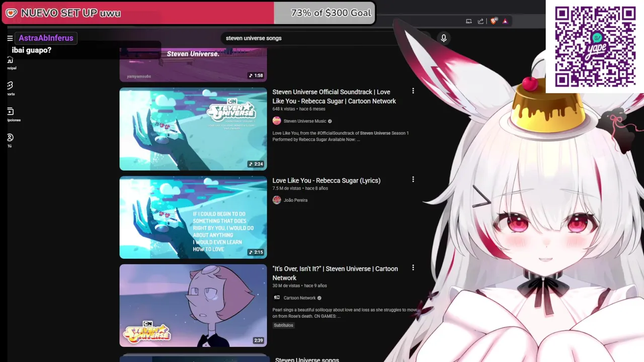Click '30 M de vistas · hace 9 años' text
644x362 pixels.
pyautogui.click(x=299, y=286)
